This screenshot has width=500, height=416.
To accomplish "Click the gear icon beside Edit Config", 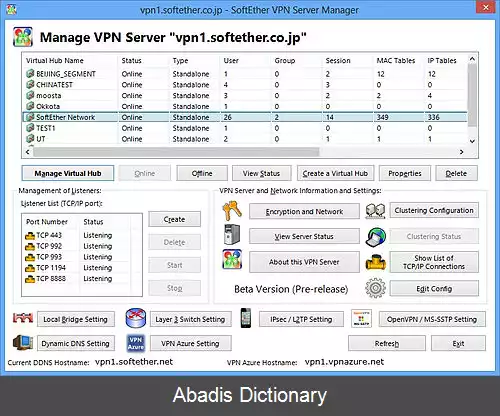I will (375, 288).
